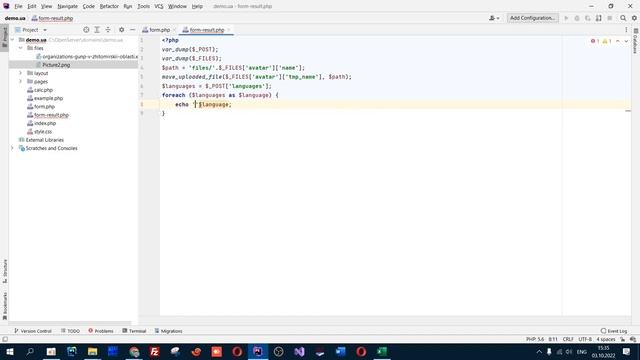Open the Code menu
Image resolution: width=640 pixels, height=360 pixels.
click(x=89, y=7)
